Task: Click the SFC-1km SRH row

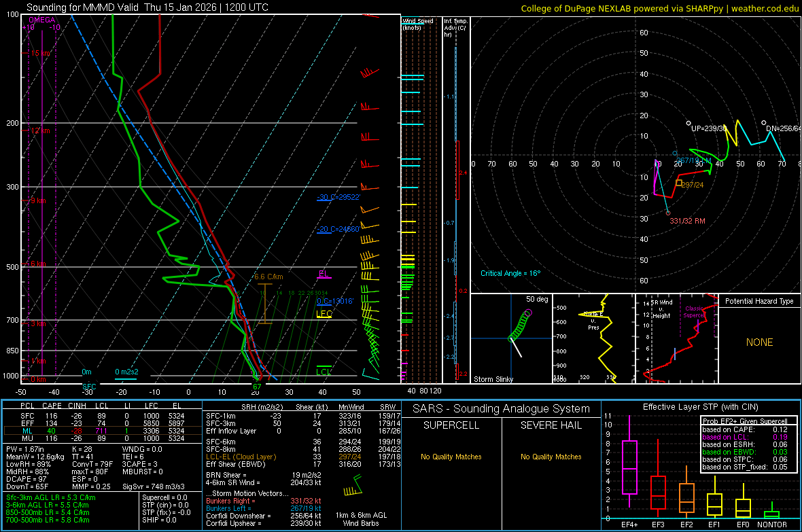Action: pos(303,416)
